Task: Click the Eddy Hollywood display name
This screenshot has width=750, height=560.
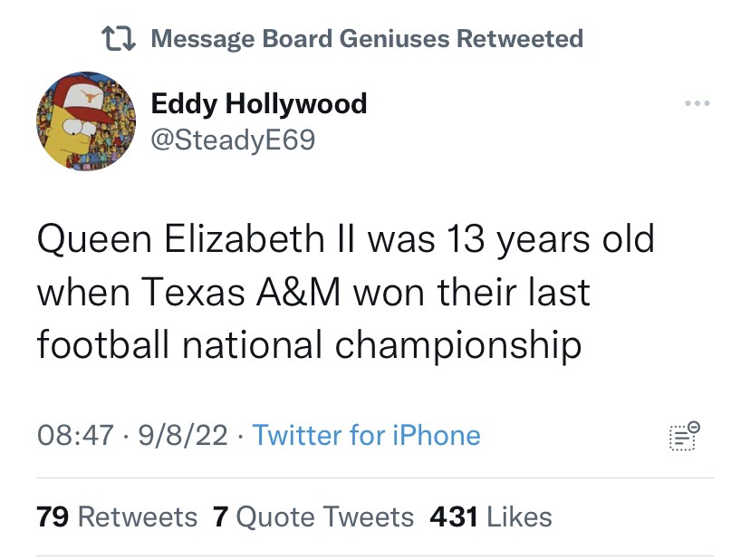Action: [x=258, y=104]
